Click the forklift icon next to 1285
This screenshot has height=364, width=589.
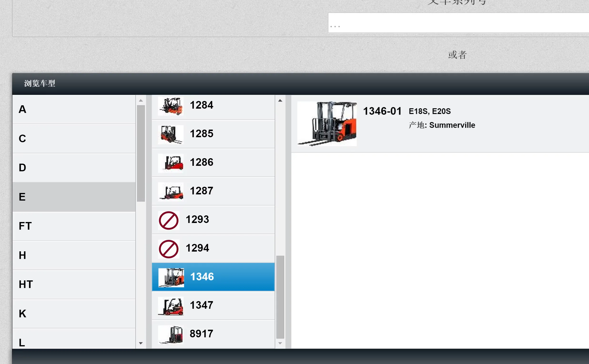(x=171, y=134)
